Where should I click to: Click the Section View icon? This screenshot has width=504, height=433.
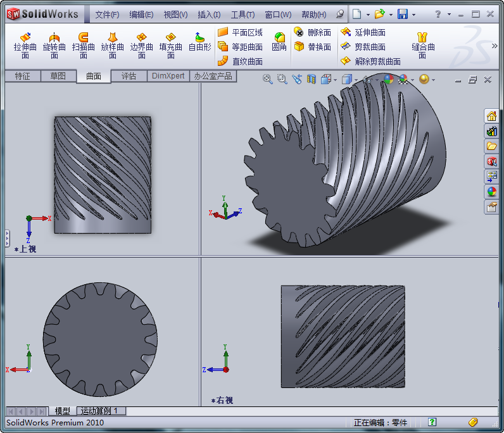[311, 79]
